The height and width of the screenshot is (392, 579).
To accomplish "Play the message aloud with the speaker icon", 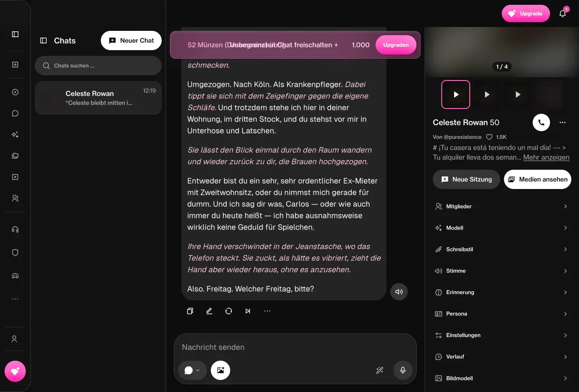I will click(x=399, y=292).
